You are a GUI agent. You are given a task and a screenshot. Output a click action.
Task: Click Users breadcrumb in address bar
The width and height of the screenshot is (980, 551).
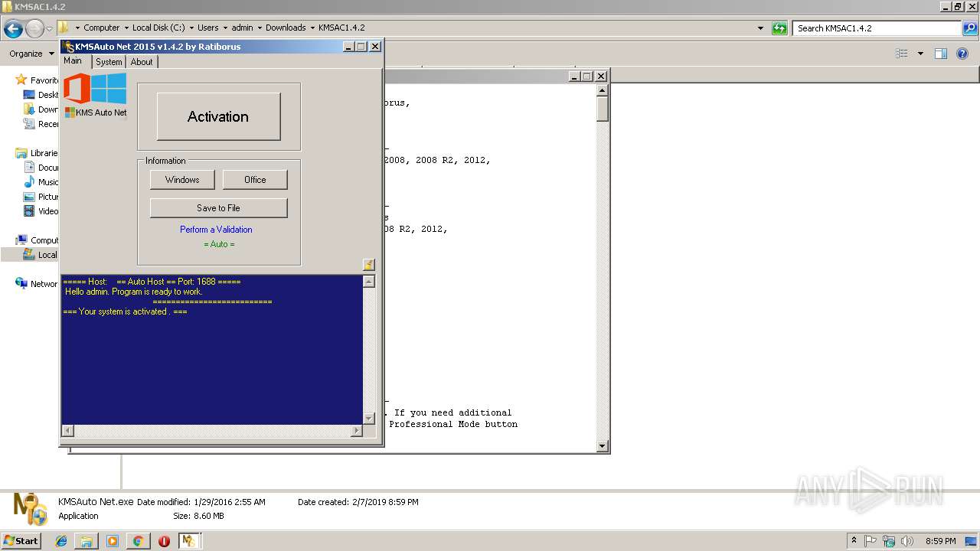coord(208,28)
